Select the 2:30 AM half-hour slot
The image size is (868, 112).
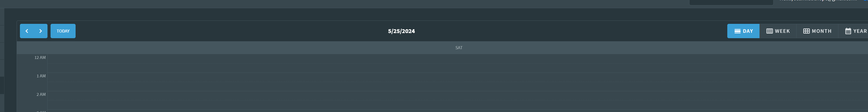(x=458, y=105)
